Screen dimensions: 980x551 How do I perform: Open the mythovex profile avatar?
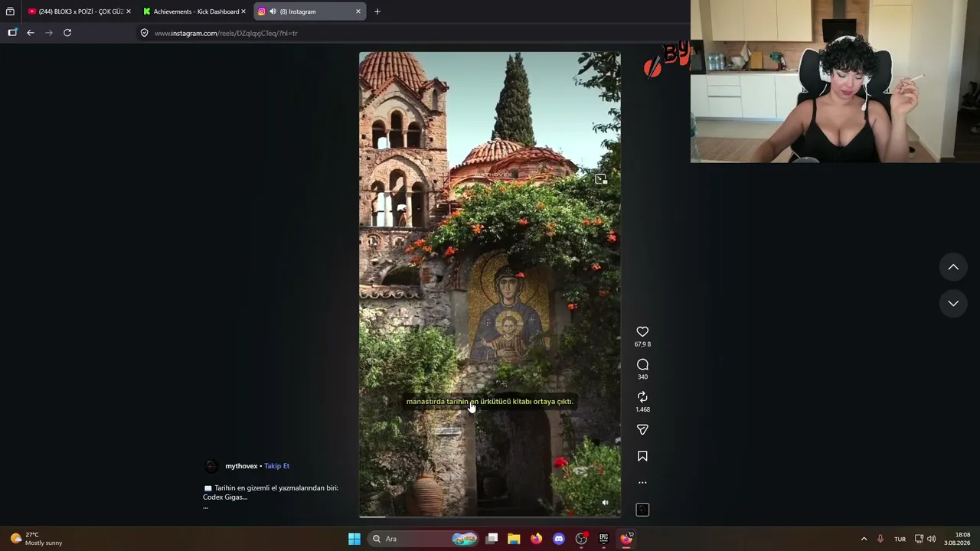point(211,466)
